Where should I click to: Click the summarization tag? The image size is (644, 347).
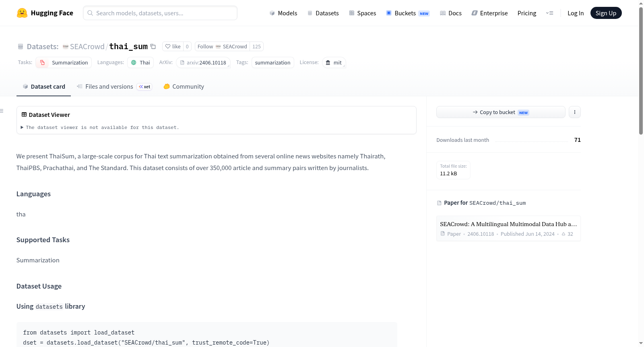point(272,62)
